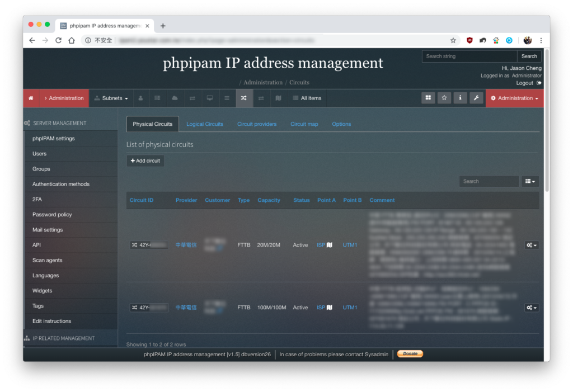Open phpIPAM settings in sidebar
573x392 pixels.
pos(72,139)
